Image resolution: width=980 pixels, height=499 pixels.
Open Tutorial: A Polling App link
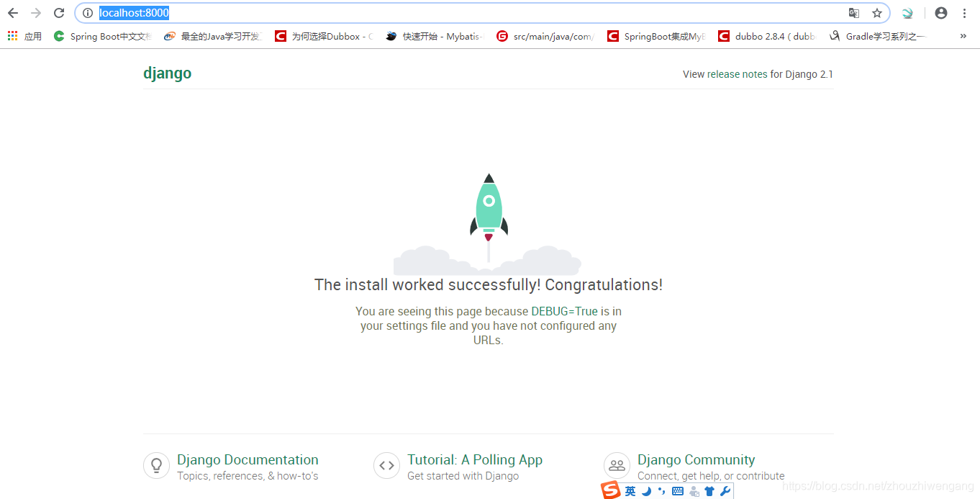(475, 459)
